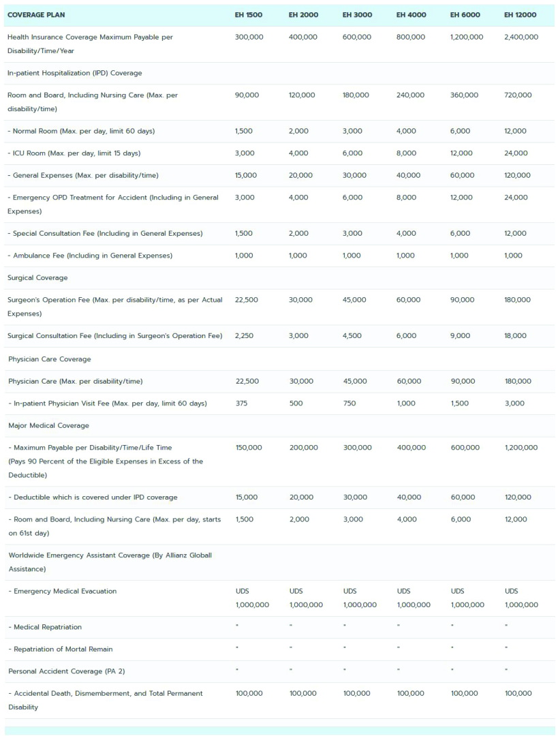Click the EH 2000 column header
Viewport: 560px width, 736px height.
pyautogui.click(x=302, y=15)
